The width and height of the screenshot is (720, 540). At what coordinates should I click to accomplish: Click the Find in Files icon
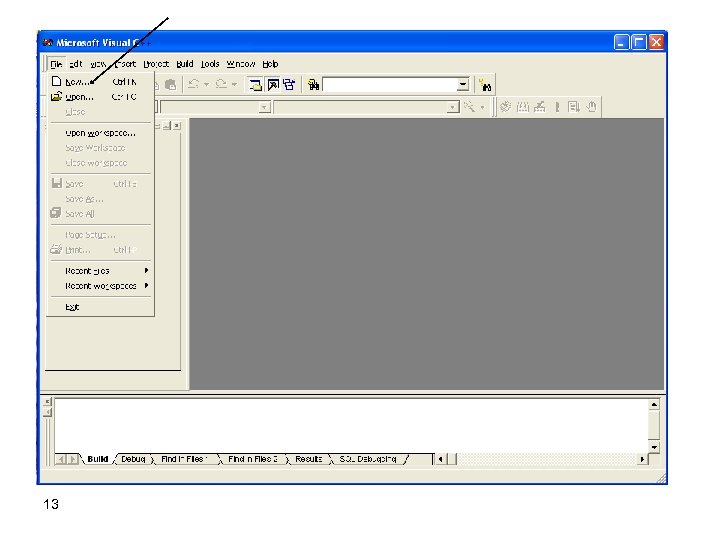[x=313, y=84]
